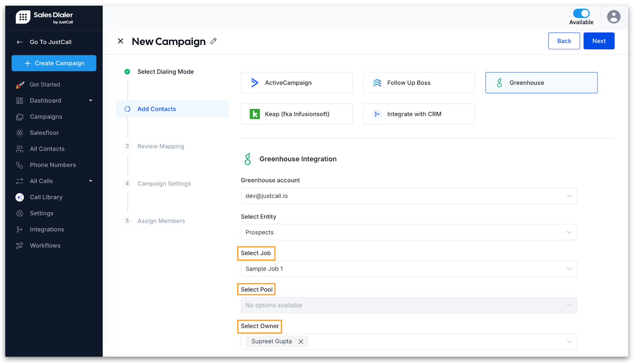635x364 pixels.
Task: Open the Select Entity dropdown
Action: (409, 233)
